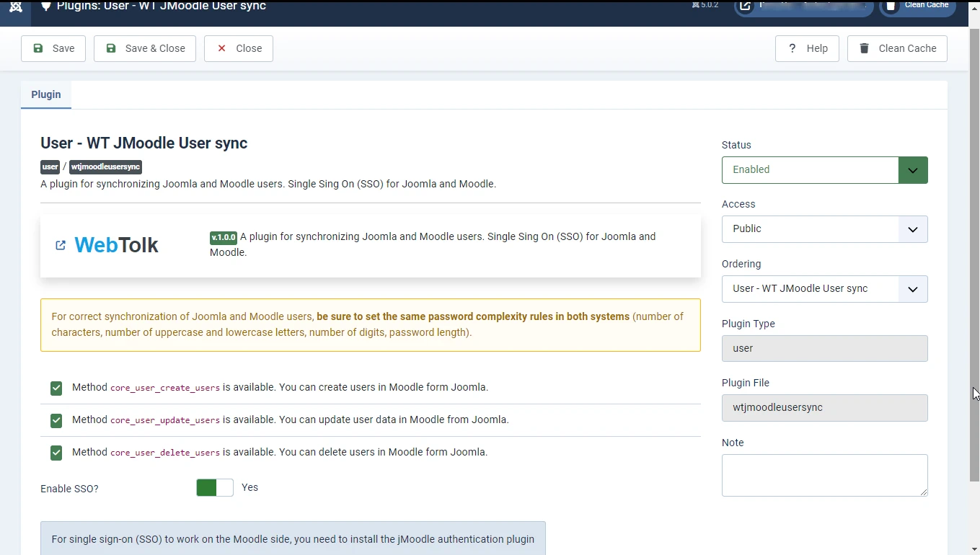Click the Joomla version 5.0.2 indicator
980x555 pixels.
coord(705,5)
